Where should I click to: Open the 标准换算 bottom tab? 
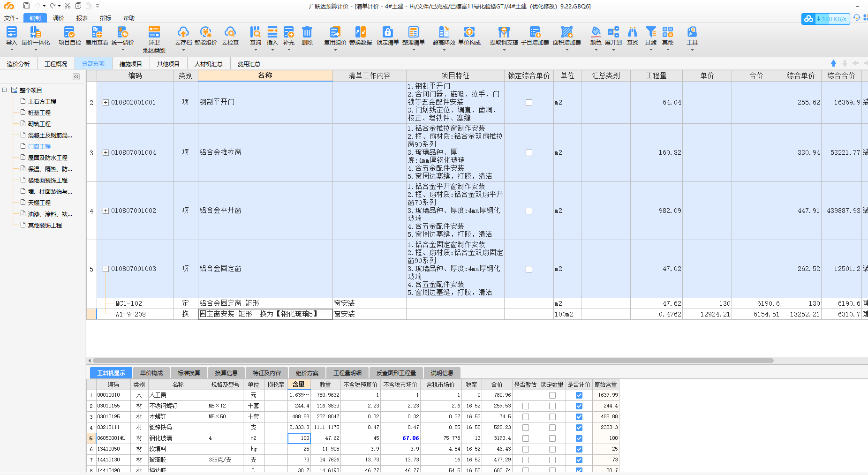[189, 373]
